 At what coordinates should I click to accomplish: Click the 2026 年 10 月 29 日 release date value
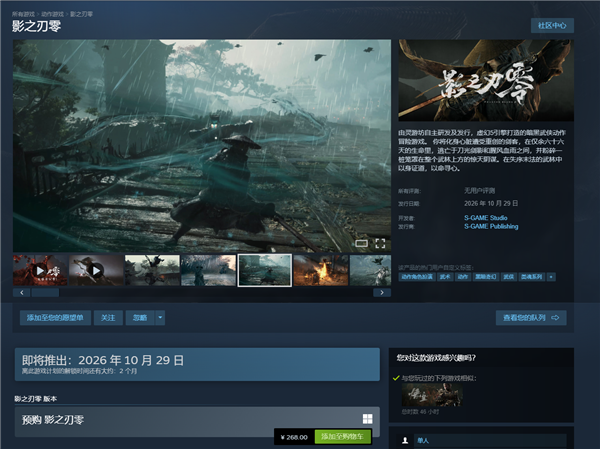pos(491,203)
